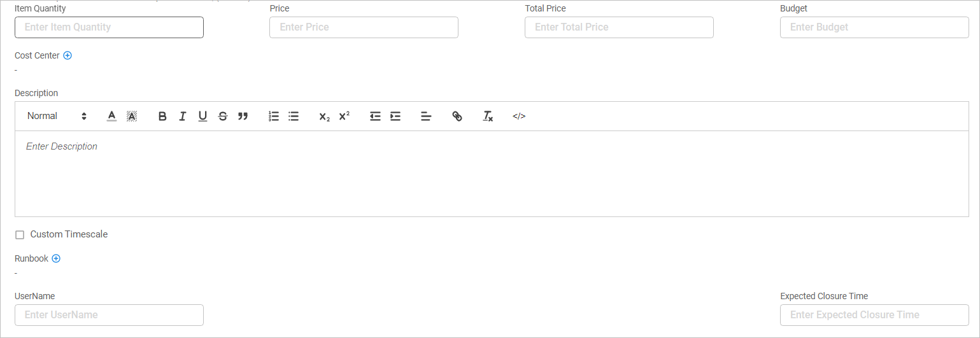This screenshot has width=980, height=338.
Task: Insert a blockquote in Description
Action: (243, 116)
